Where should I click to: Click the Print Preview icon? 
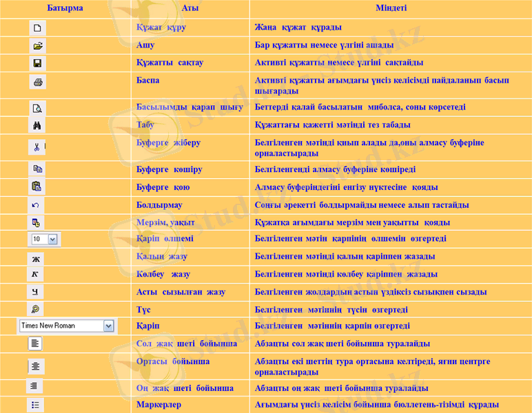pyautogui.click(x=38, y=108)
